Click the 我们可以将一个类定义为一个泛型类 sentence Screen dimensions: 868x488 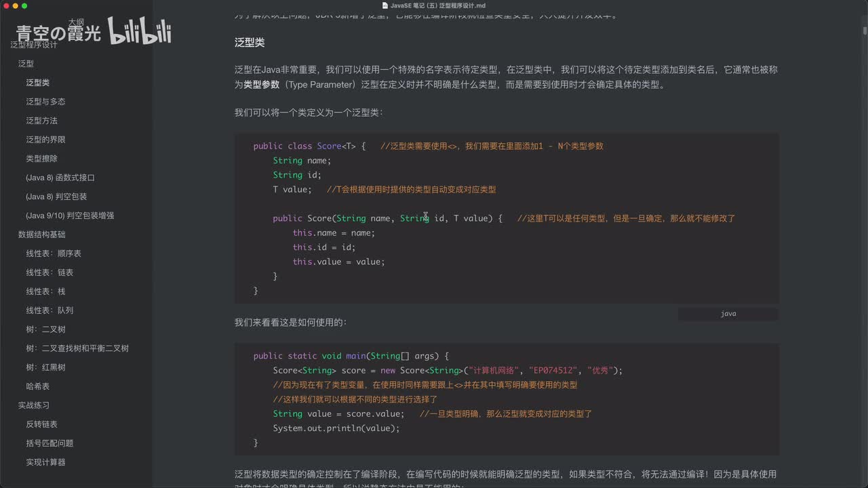(x=309, y=112)
